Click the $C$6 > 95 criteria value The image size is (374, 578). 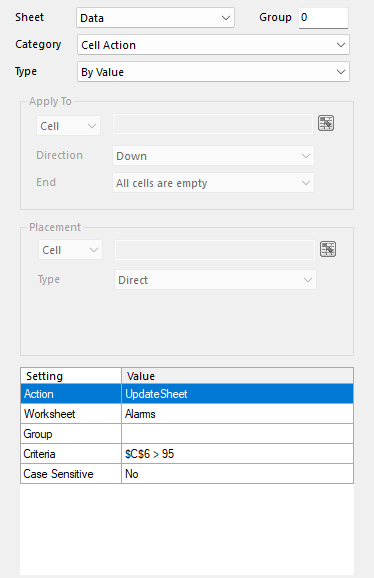coord(237,453)
